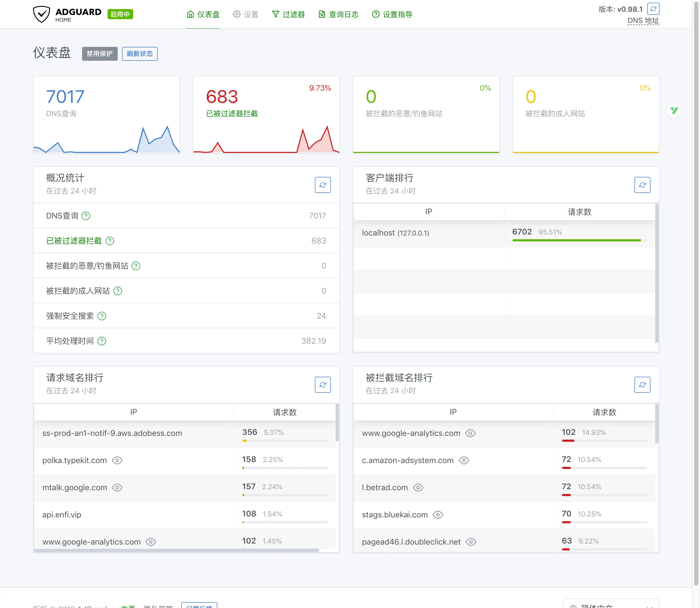Toggle eye icon for c.amazon-adsystem.com
This screenshot has height=608, width=700.
pyautogui.click(x=464, y=460)
